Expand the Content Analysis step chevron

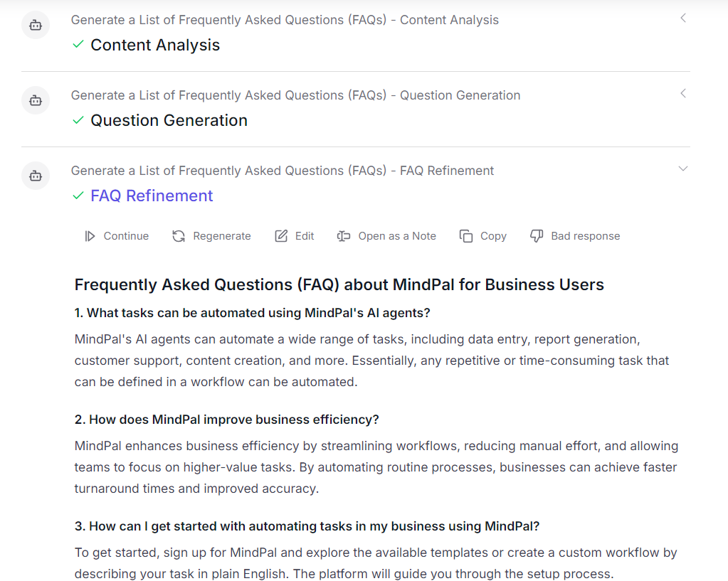pos(683,18)
